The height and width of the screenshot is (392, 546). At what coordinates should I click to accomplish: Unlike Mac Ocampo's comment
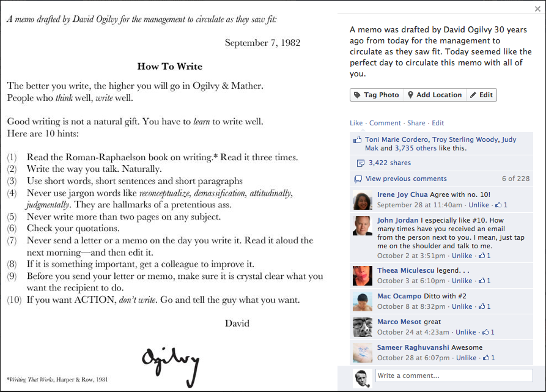[x=462, y=307]
